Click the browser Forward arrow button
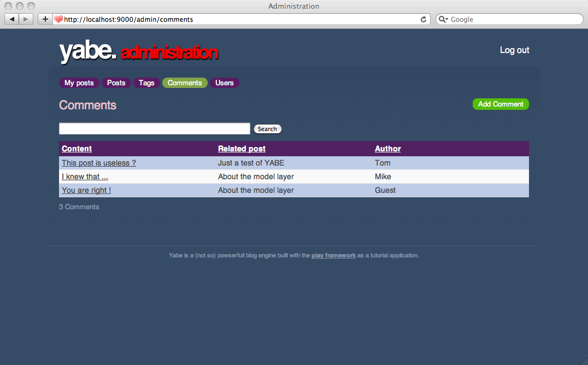The image size is (588, 365). (26, 19)
